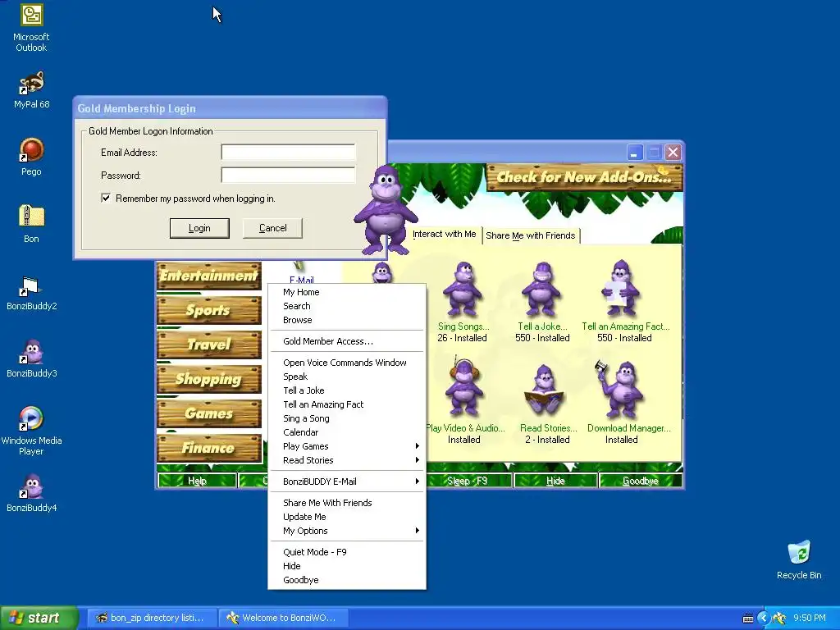This screenshot has width=840, height=630.
Task: Open the Finance wooden sign
Action: pyautogui.click(x=209, y=448)
